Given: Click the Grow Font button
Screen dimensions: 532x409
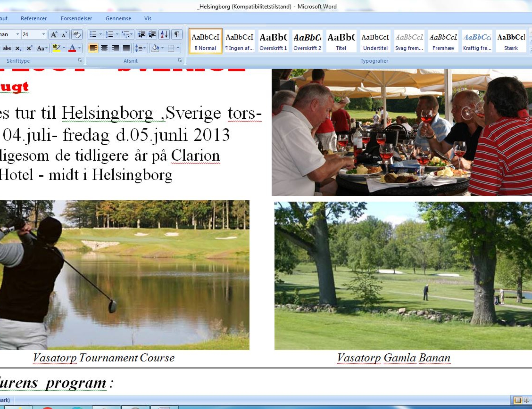Looking at the screenshot, I should (54, 35).
